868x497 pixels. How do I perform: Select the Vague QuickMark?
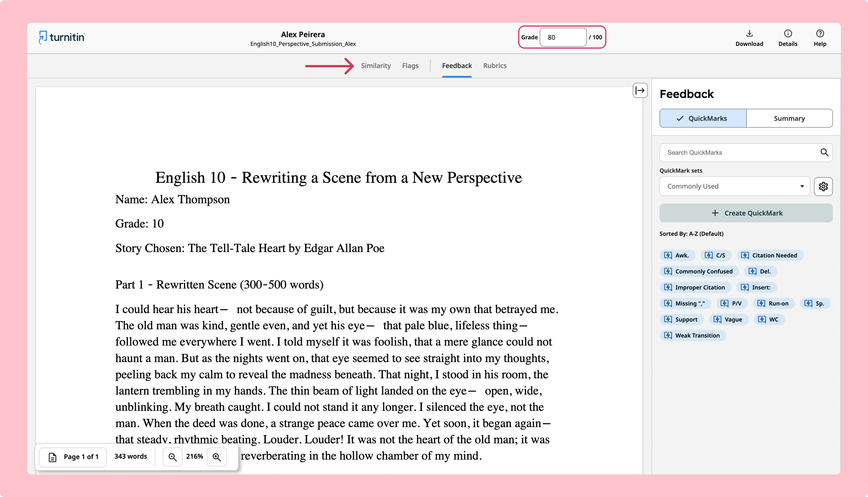[729, 319]
